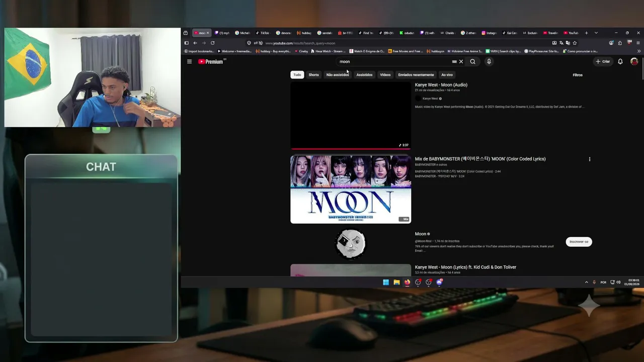Open File Explorer from the taskbar
The image size is (644, 362).
point(396,282)
